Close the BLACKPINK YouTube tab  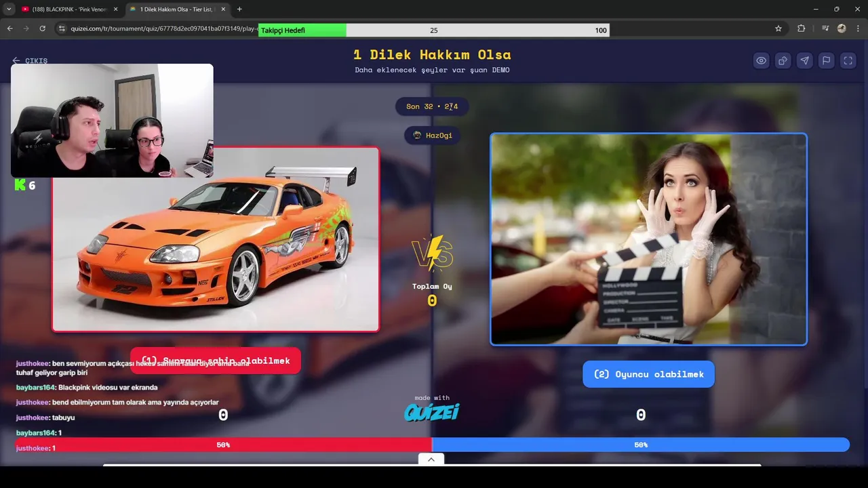116,9
